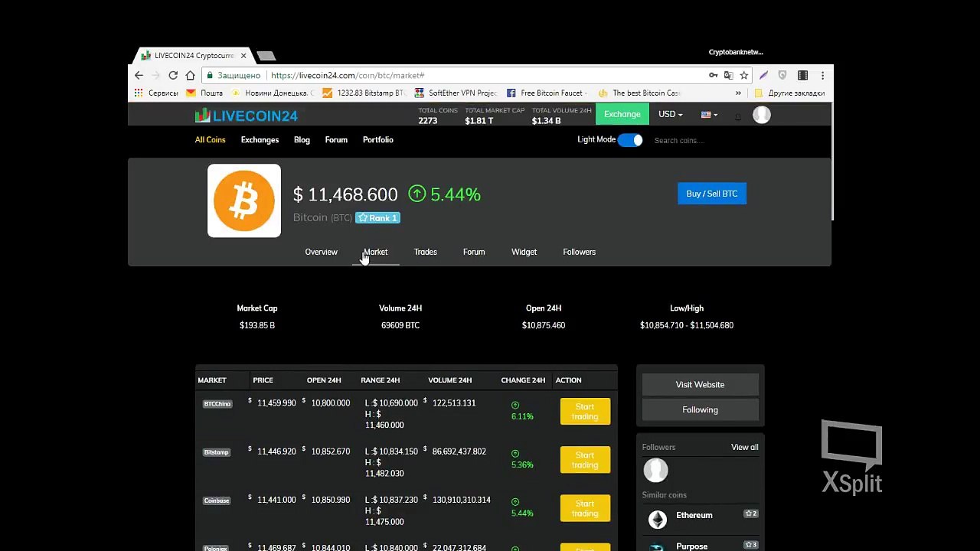
Task: Open the Другие закладки folder
Action: (789, 93)
